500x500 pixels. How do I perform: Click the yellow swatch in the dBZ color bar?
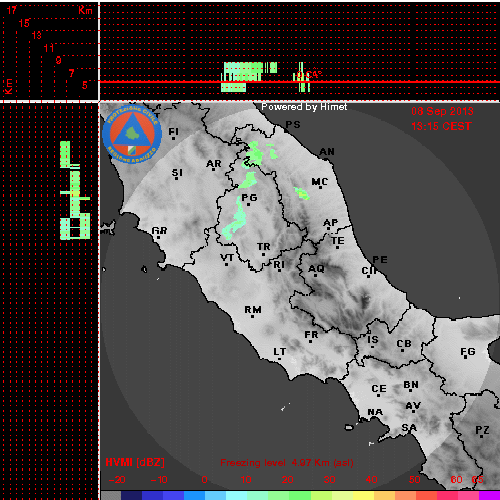tap(363, 495)
